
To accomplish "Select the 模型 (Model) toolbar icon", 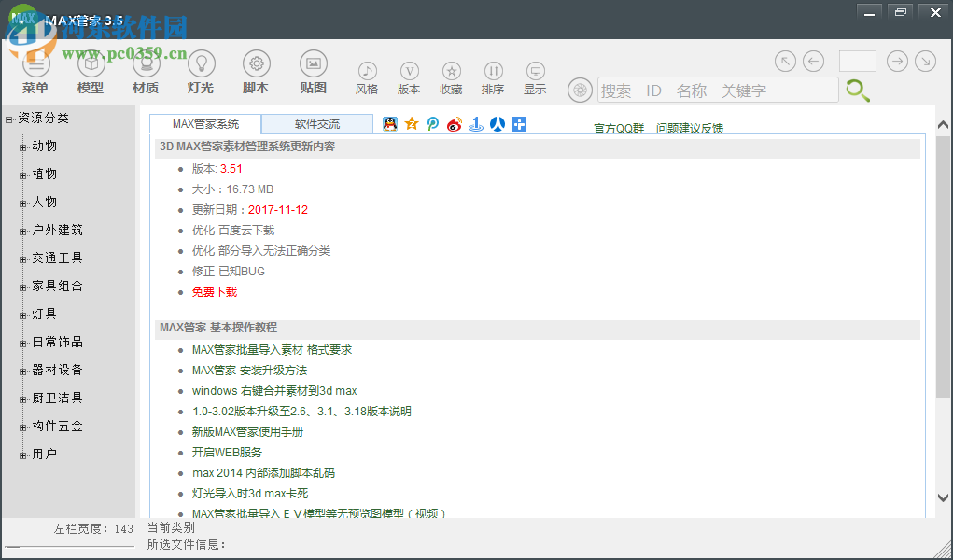I will pos(91,73).
